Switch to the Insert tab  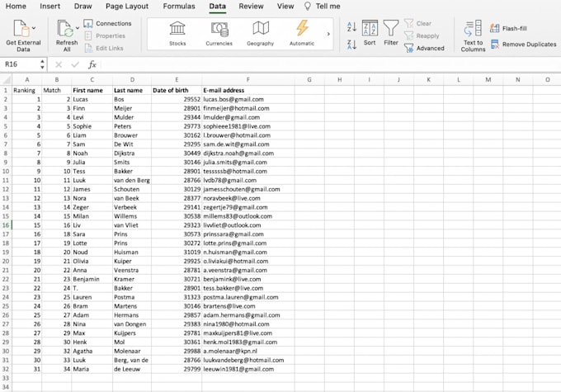pyautogui.click(x=49, y=6)
